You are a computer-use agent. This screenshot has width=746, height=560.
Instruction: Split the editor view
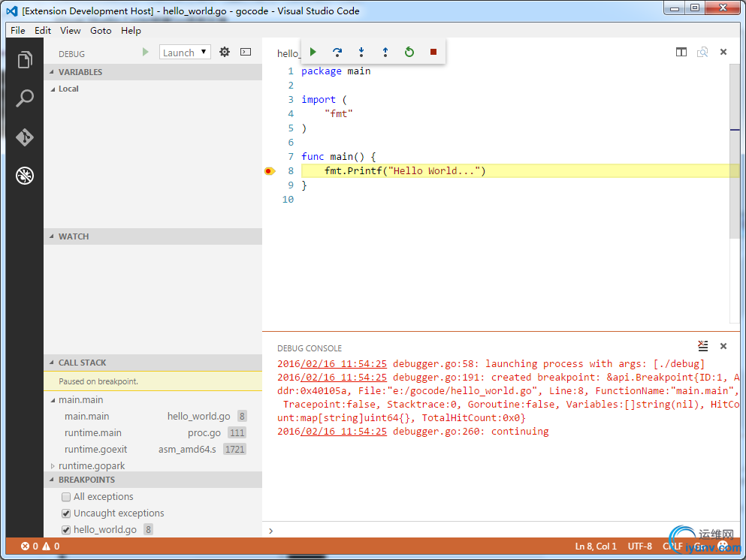pyautogui.click(x=681, y=52)
